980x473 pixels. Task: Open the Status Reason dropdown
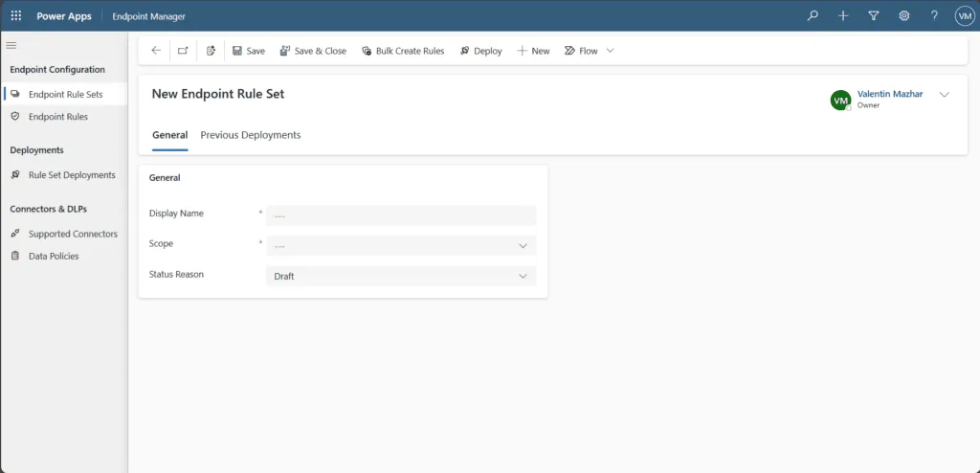tap(401, 276)
